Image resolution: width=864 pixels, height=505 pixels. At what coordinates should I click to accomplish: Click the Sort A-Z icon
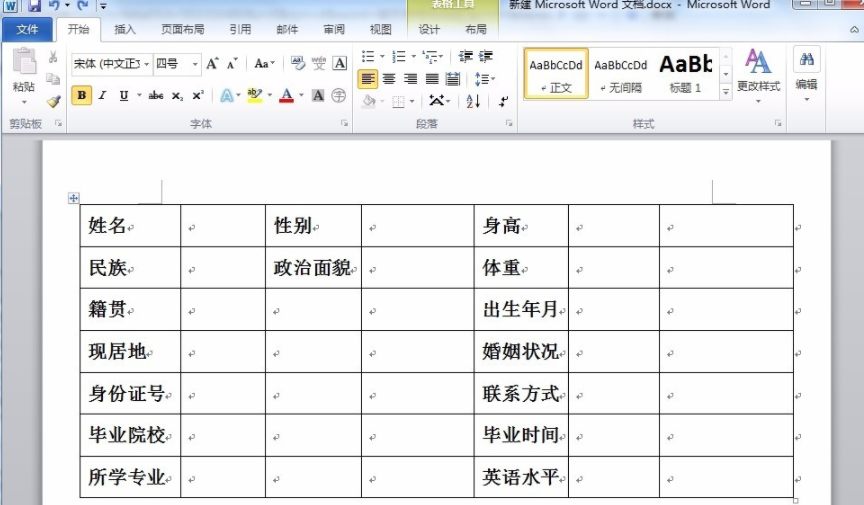click(473, 101)
